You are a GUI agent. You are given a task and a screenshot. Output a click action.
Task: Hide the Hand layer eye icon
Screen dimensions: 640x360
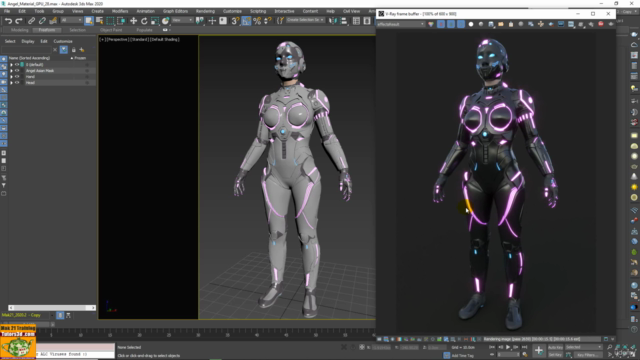[x=17, y=77]
